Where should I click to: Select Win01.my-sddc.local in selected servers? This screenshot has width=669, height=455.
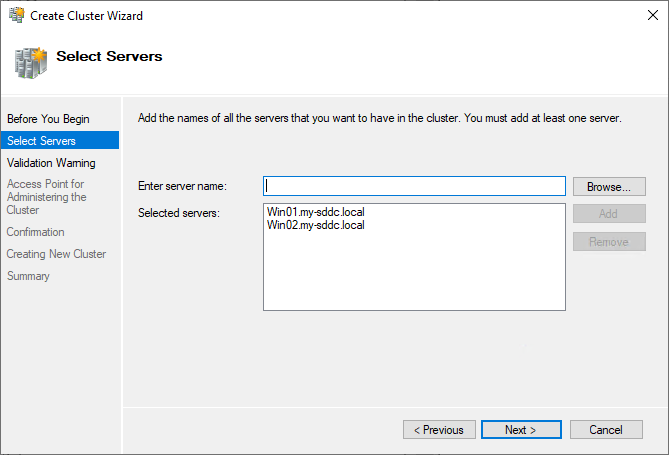tap(316, 212)
